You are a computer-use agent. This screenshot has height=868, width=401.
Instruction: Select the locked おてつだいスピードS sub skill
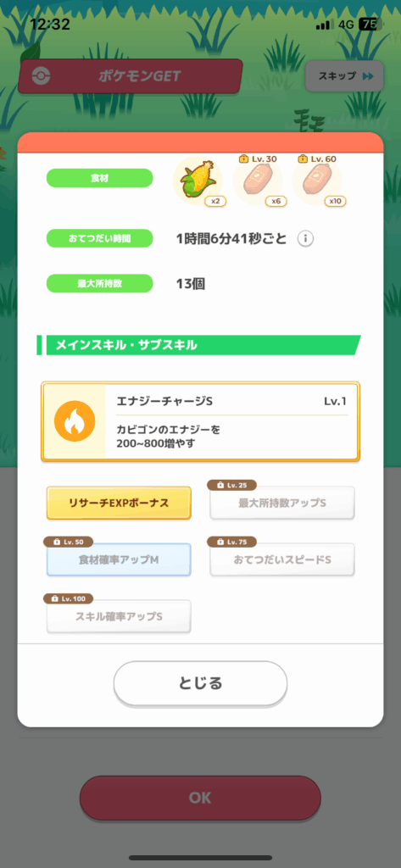point(282,559)
